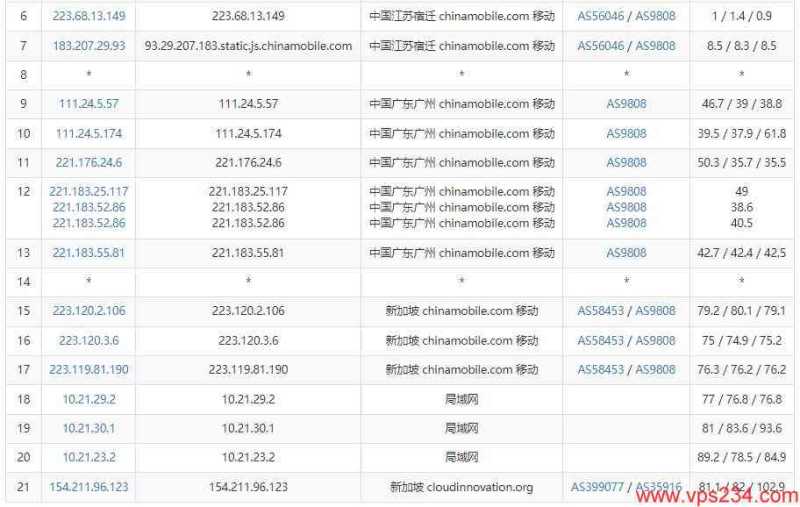This screenshot has height=507, width=800.
Task: Open the blue 223.68.13.149 IP link in hop 6
Action: click(89, 16)
